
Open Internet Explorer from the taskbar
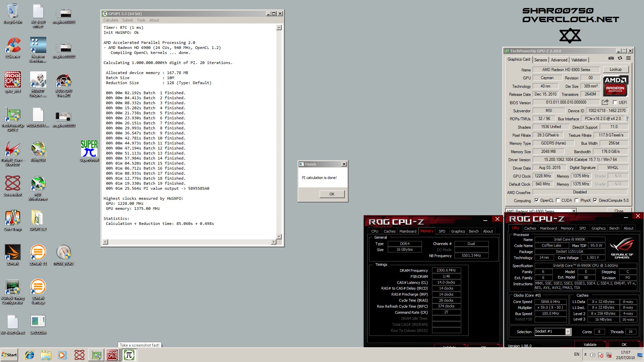tap(30, 355)
